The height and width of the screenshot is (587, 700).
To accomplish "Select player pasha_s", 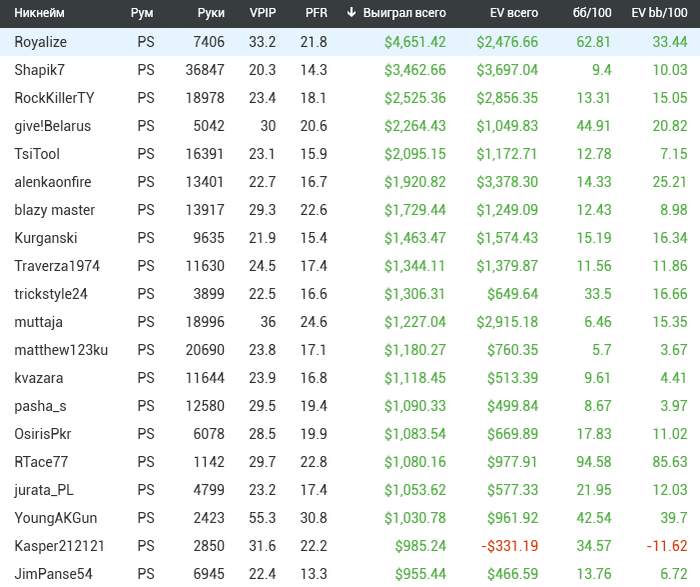I will (x=40, y=406).
